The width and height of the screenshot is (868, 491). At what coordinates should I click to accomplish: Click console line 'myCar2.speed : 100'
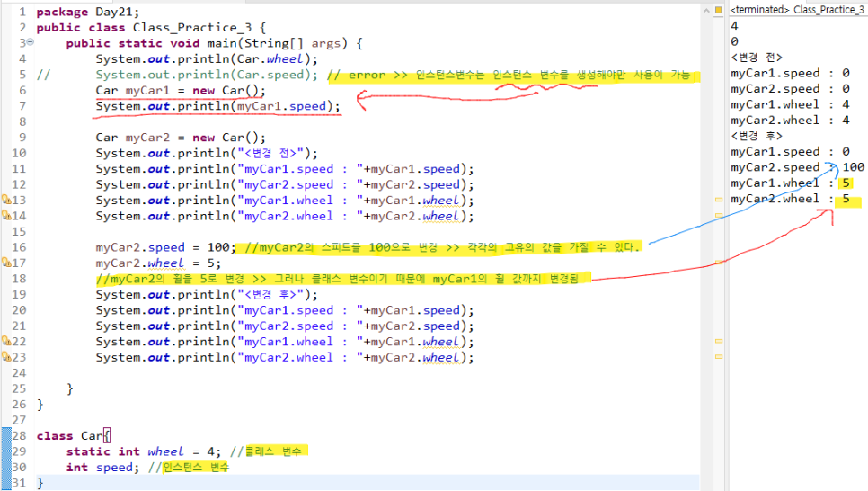[x=797, y=167]
